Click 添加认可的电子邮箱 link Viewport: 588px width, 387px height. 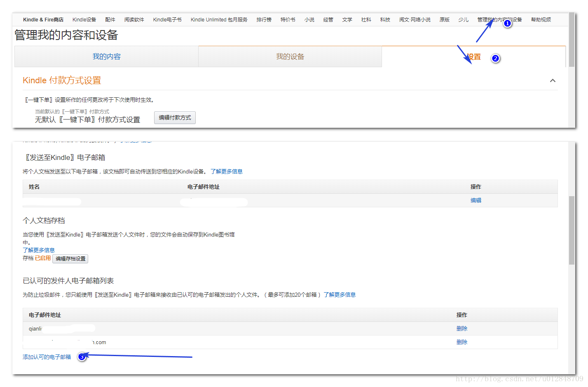(x=47, y=357)
